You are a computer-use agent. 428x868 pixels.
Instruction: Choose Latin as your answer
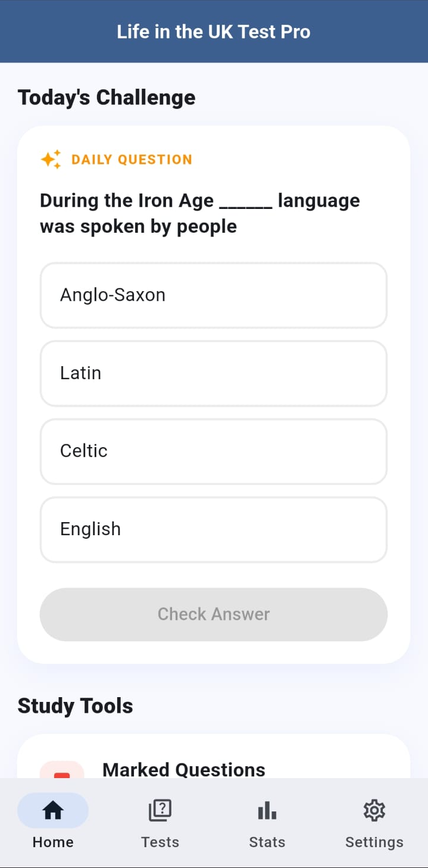[x=214, y=373]
